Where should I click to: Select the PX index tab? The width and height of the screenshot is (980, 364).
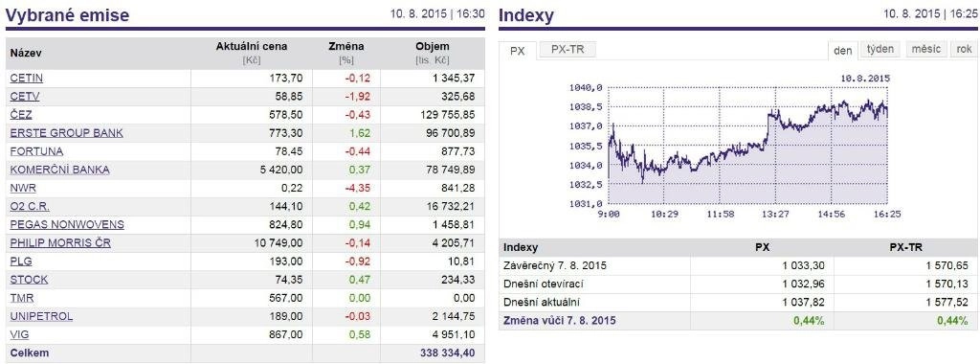(x=518, y=51)
